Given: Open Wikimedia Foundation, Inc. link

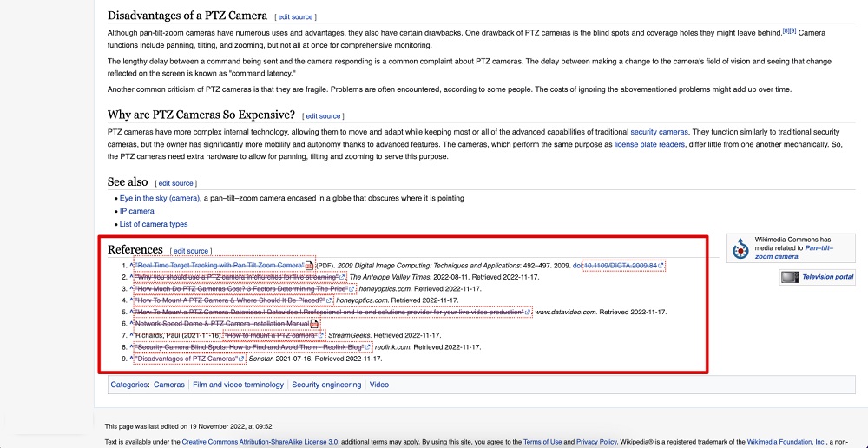Looking at the screenshot, I should click(786, 443).
